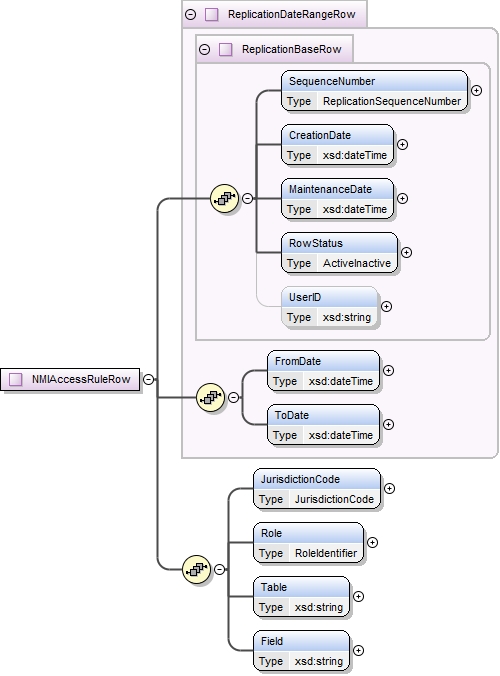The width and height of the screenshot is (500, 676).
Task: Collapse the sequence containing SequenceNumber and RowStatus
Action: coord(247,198)
